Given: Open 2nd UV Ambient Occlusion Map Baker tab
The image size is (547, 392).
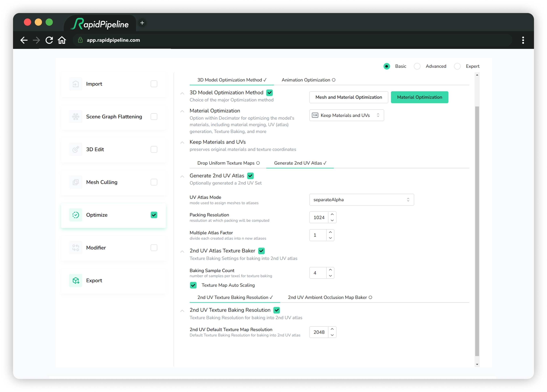Looking at the screenshot, I should (x=330, y=297).
